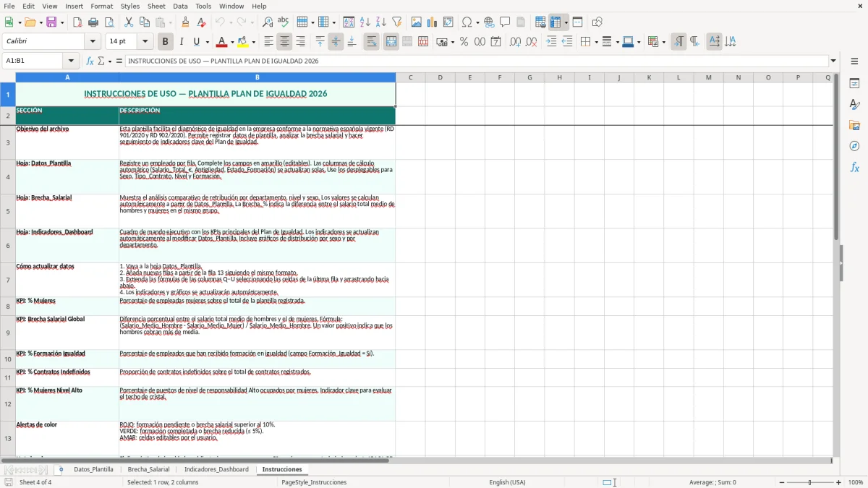Open Find and Replace icon
868x488 pixels.
[x=268, y=22]
